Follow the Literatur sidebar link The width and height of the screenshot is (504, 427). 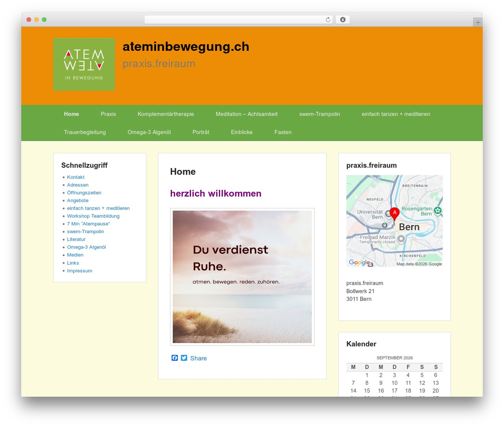76,239
